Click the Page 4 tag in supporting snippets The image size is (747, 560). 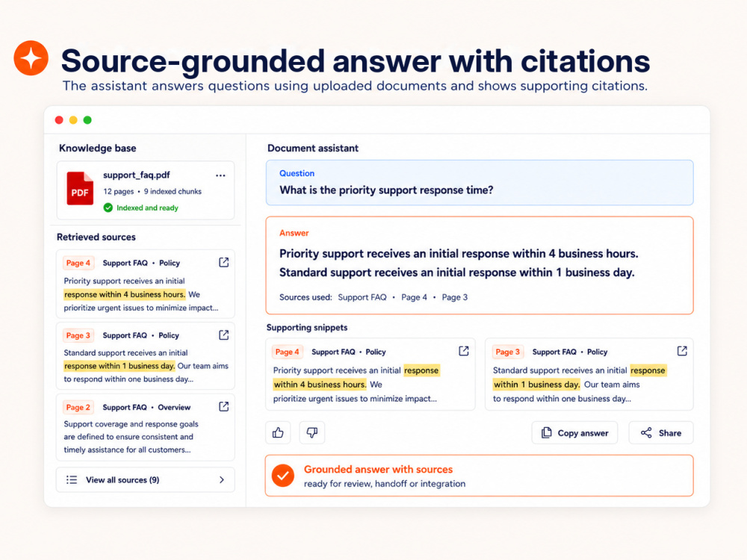click(288, 352)
